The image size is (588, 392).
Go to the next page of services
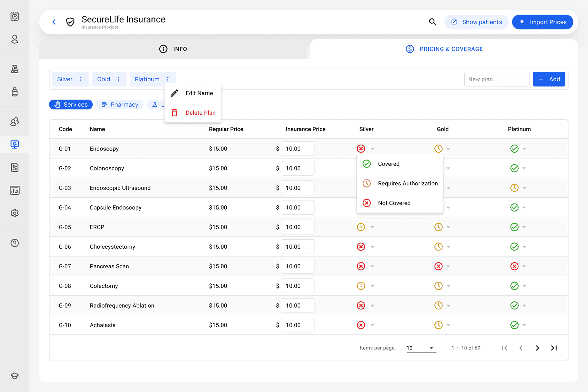537,348
